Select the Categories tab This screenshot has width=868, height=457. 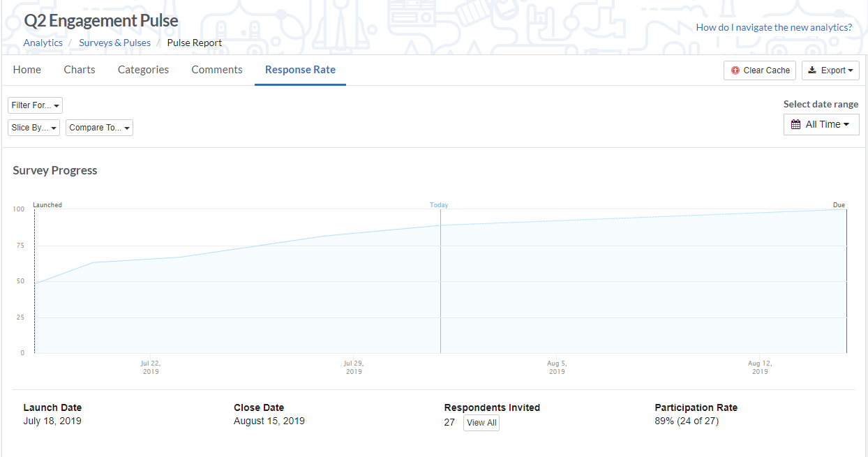143,69
